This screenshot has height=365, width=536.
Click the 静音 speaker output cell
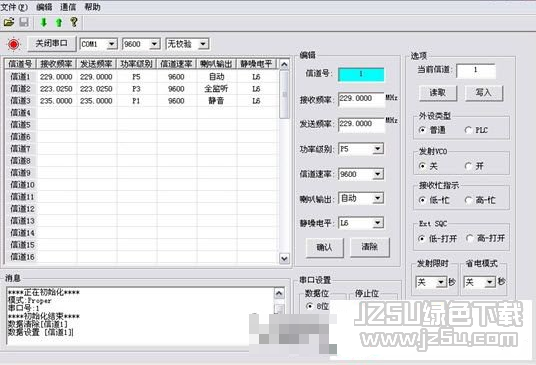coord(216,101)
